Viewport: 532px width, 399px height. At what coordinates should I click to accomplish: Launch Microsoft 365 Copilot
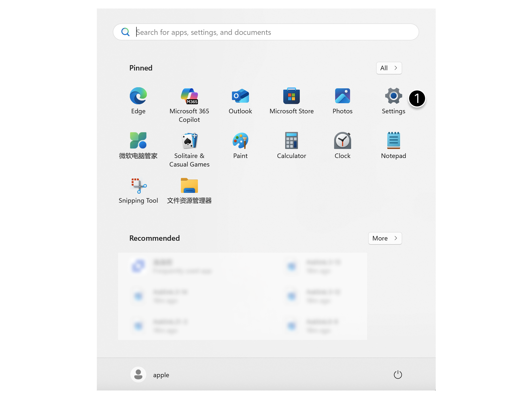(189, 101)
